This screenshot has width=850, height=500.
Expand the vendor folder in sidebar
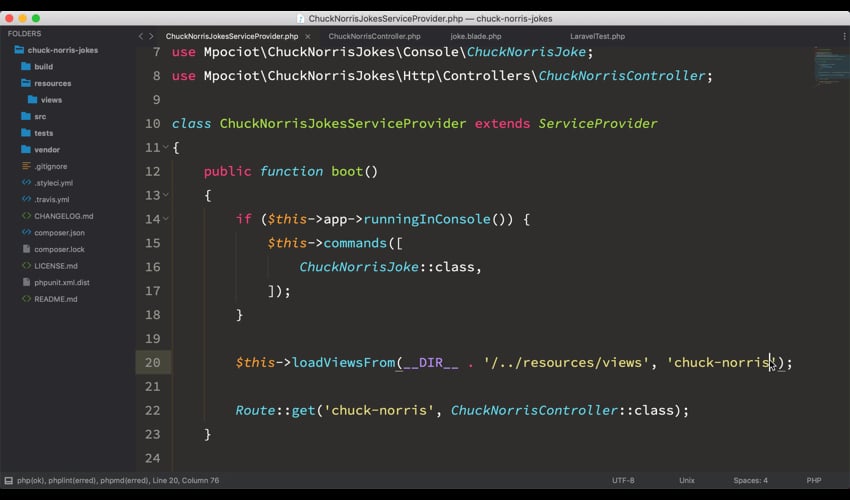click(x=47, y=150)
